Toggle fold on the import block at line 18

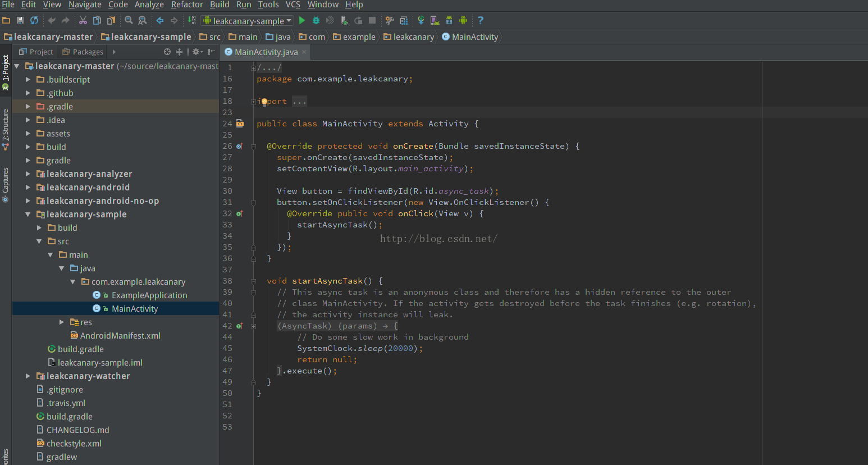(253, 102)
